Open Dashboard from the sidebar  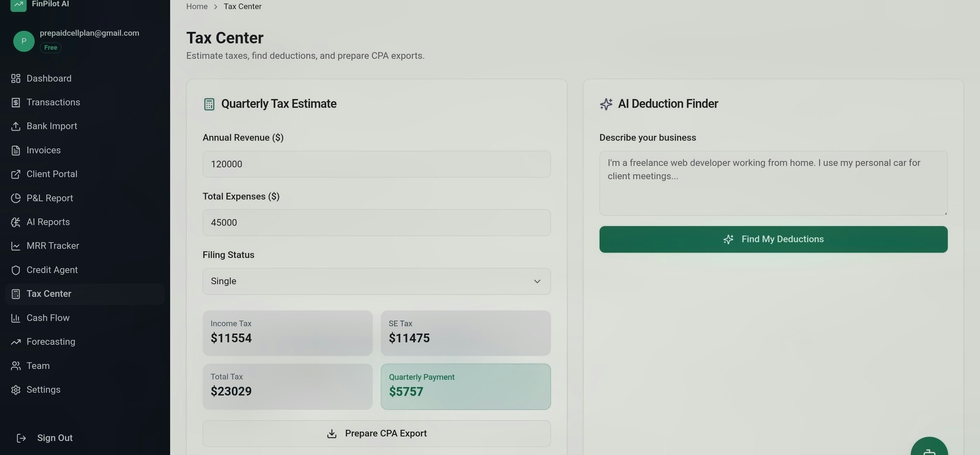tap(85, 78)
